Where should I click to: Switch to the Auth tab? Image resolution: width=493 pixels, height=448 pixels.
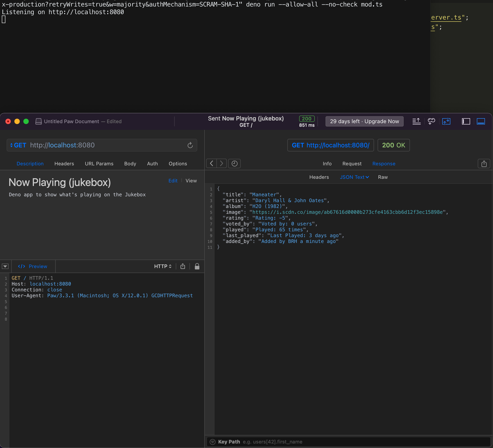click(x=152, y=164)
